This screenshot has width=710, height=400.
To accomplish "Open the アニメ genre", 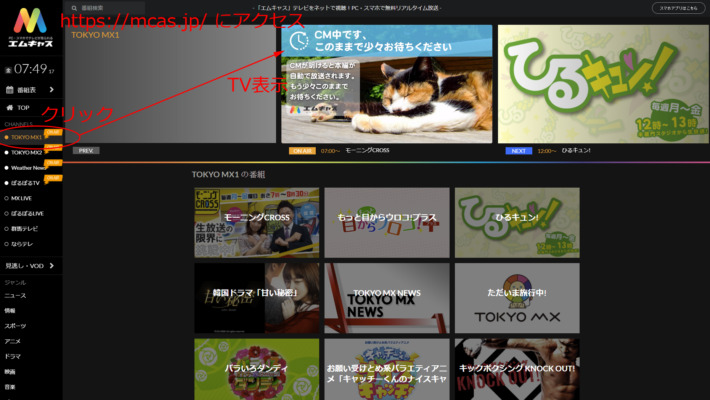I will (14, 340).
